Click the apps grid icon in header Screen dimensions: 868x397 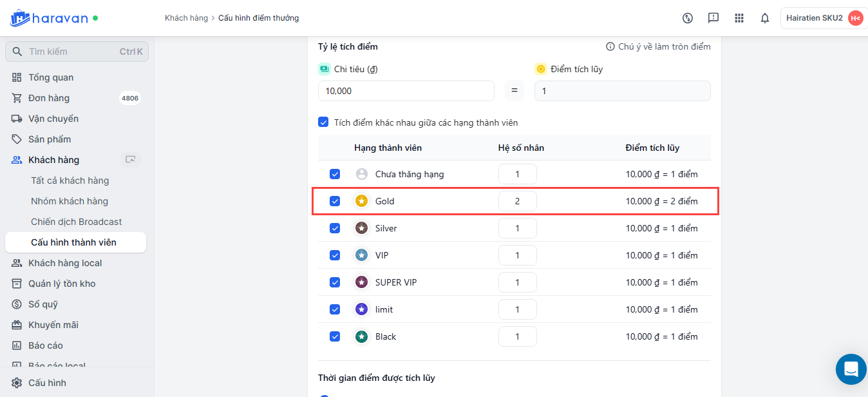point(739,18)
